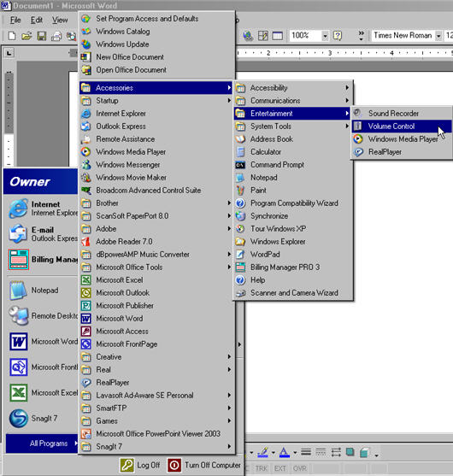Launch Volume Control from Entertainment menu
453x476 pixels.
[x=402, y=126]
